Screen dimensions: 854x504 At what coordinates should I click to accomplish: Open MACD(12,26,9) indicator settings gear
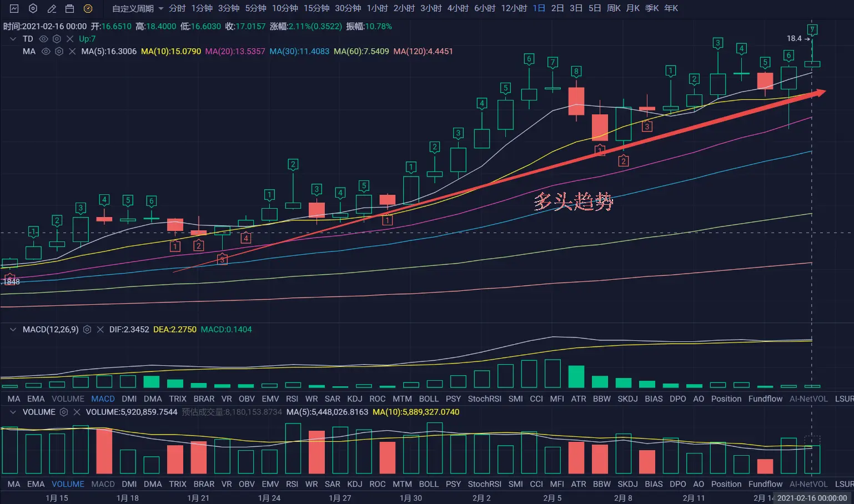point(87,330)
